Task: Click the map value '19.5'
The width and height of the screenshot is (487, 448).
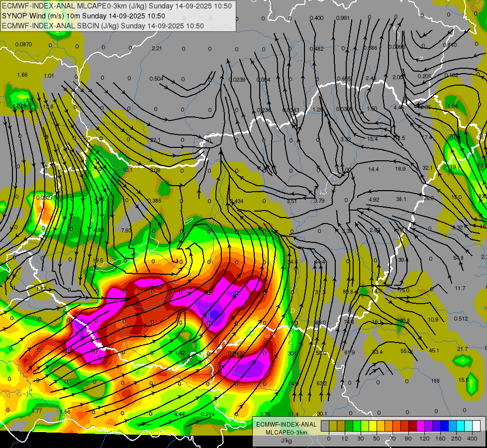Action: point(98,260)
